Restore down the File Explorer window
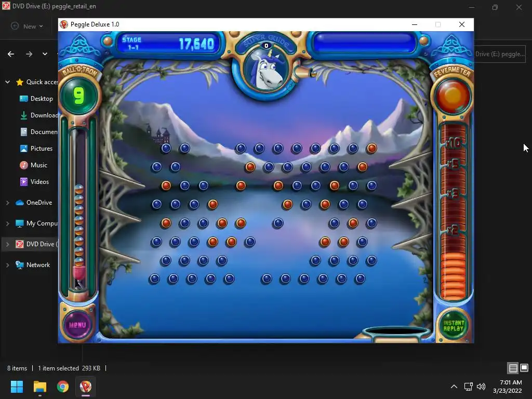 coord(495,7)
